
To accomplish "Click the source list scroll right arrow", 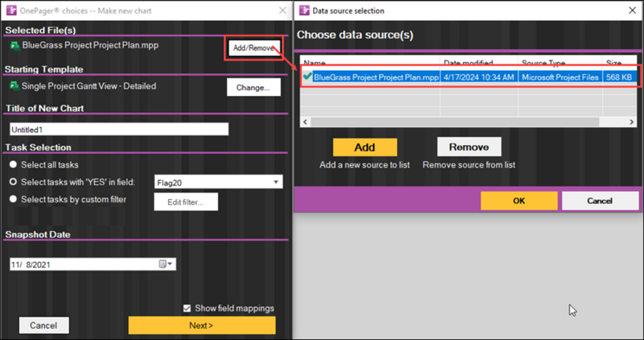I will click(x=632, y=122).
